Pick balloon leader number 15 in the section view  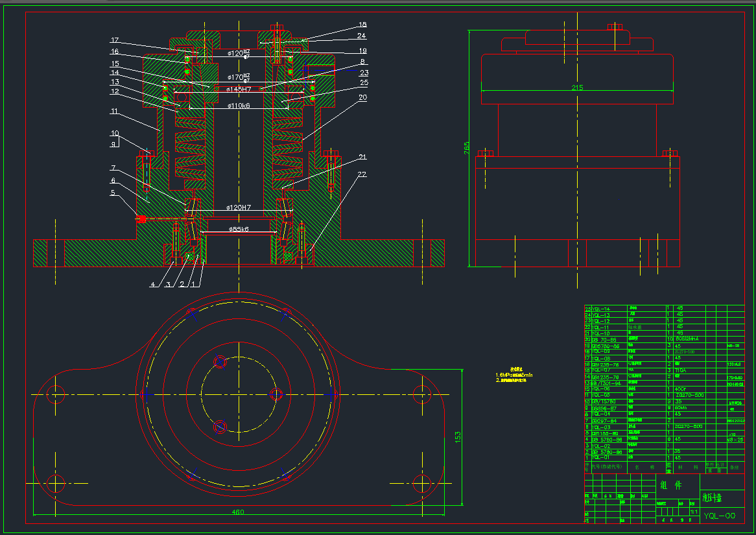114,64
